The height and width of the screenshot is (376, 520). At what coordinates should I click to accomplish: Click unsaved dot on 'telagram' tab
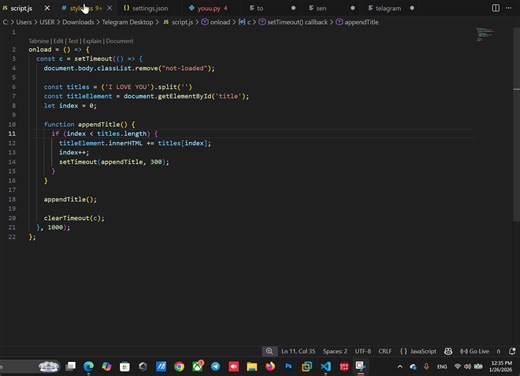click(x=412, y=8)
